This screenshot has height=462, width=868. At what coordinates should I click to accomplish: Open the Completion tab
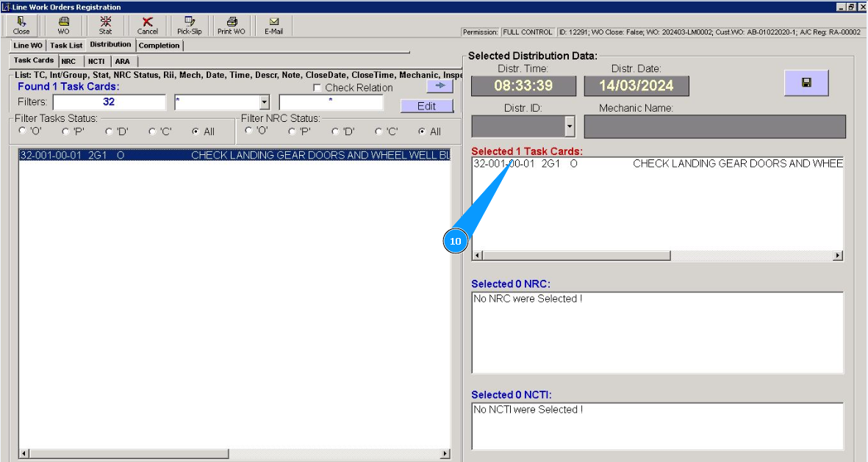pos(159,46)
